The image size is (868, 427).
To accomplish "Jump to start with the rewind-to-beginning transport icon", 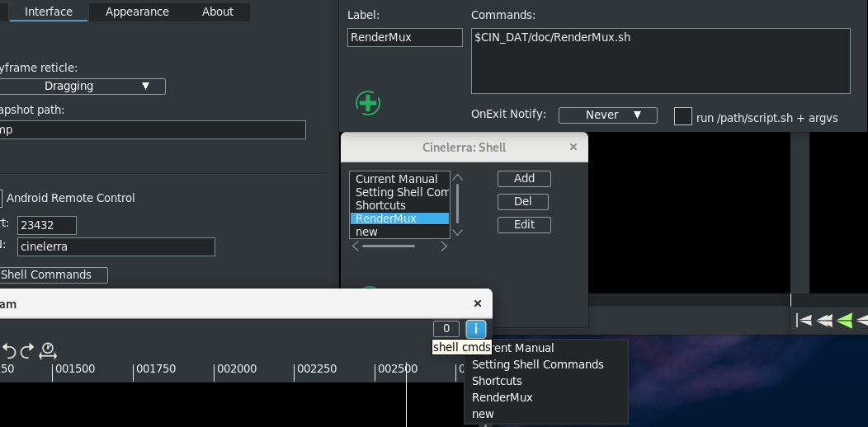I will tap(804, 321).
